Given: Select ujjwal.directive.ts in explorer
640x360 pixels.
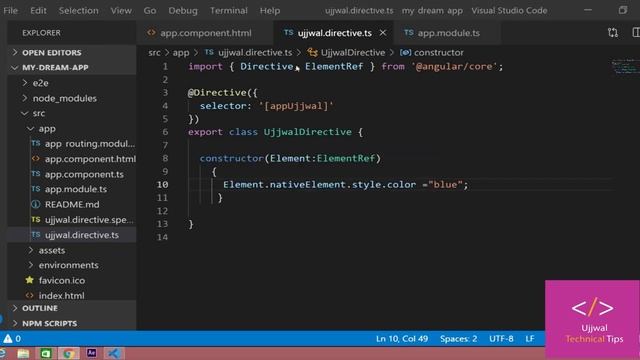Looking at the screenshot, I should point(71,235).
